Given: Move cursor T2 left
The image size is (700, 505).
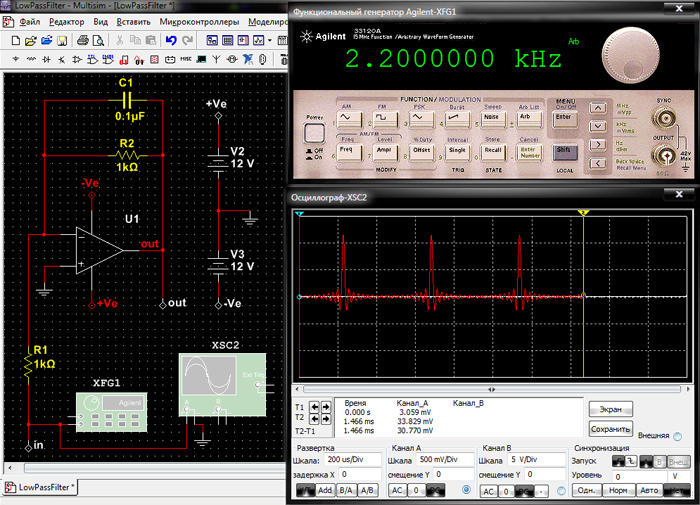Looking at the screenshot, I should 315,419.
